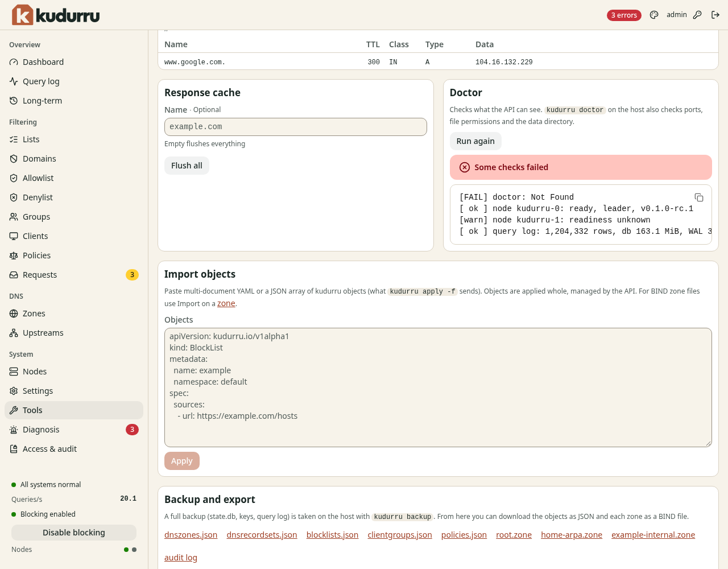This screenshot has height=569, width=728.
Task: Follow the zone link in Import objects
Action: tap(226, 303)
